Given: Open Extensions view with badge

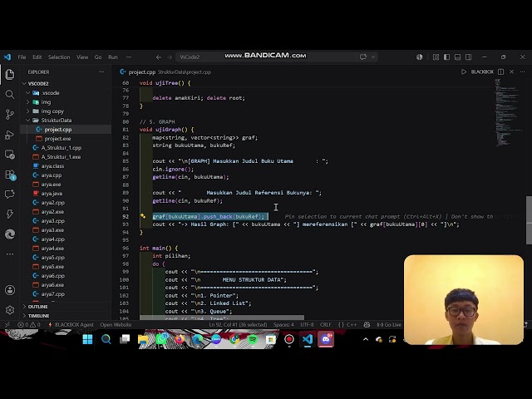Looking at the screenshot, I should click(x=10, y=175).
